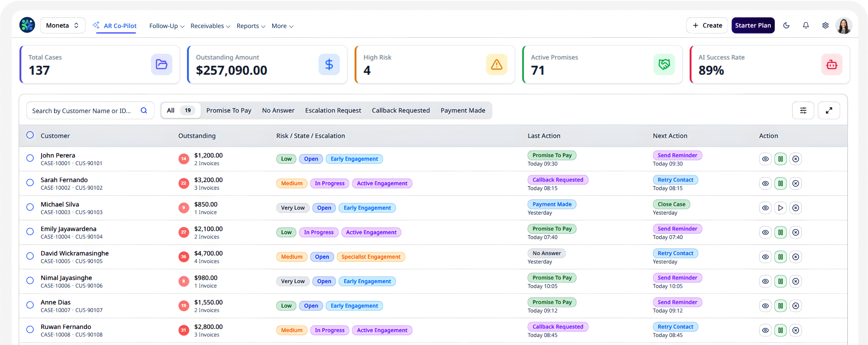The width and height of the screenshot is (868, 345).
Task: View Michael Silva's case details
Action: (x=765, y=208)
